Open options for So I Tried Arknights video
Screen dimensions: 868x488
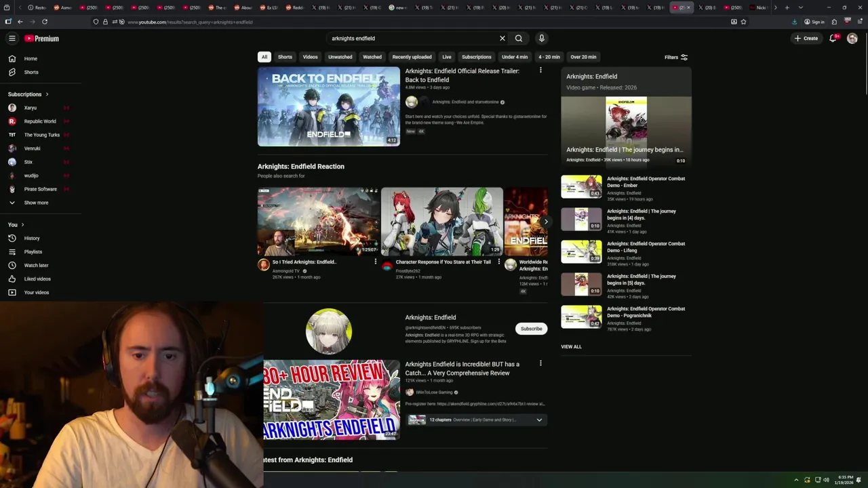[x=376, y=262]
